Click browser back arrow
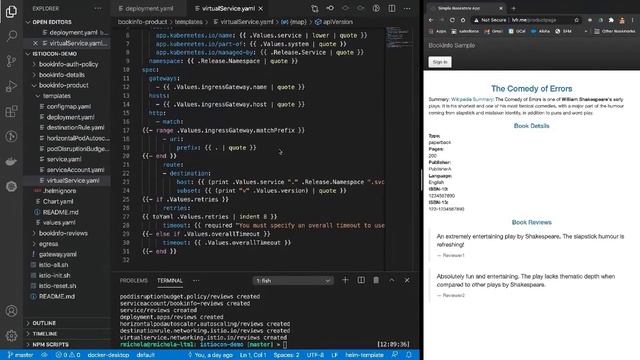Image resolution: width=640 pixels, height=360 pixels. point(431,20)
